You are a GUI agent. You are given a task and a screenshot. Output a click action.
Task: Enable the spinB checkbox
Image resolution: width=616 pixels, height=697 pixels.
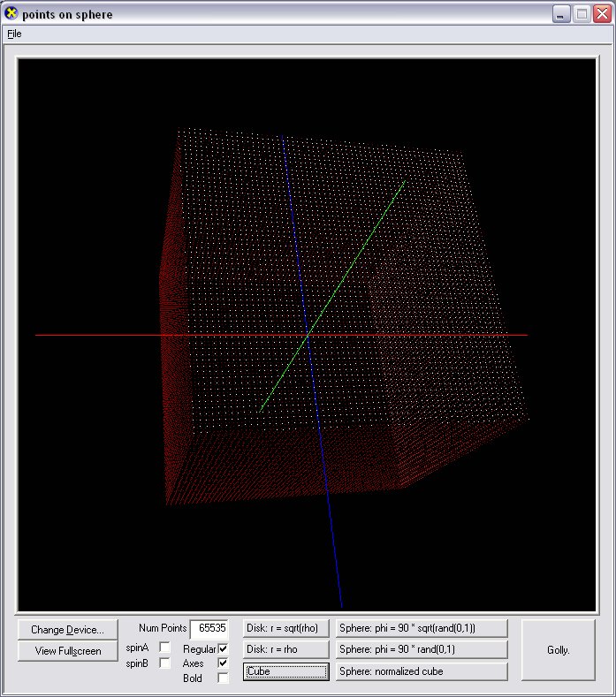(165, 663)
